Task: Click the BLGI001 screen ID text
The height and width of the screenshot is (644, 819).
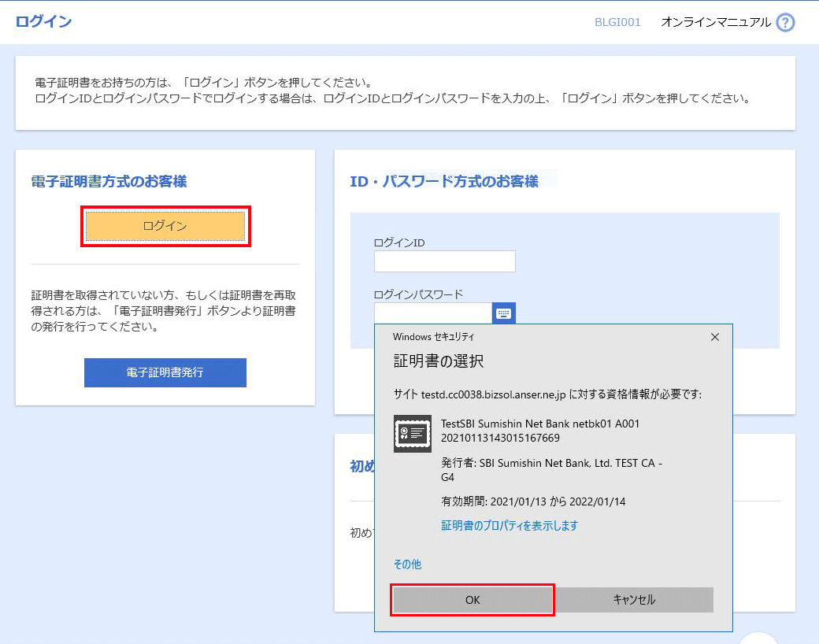Action: pos(617,22)
